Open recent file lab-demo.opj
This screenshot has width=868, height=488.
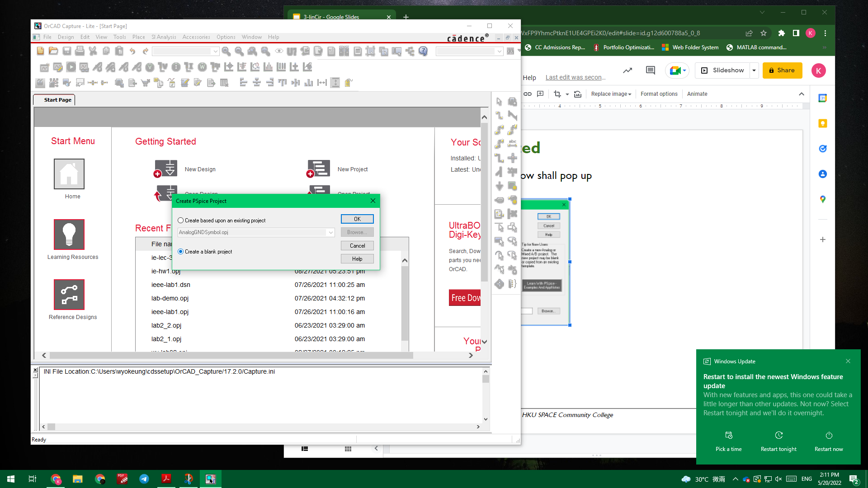[170, 298]
